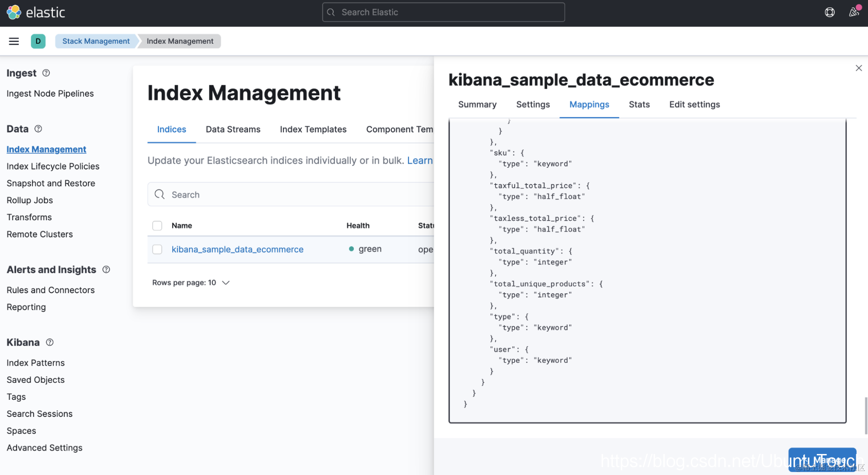Open the Manage button menu

tap(822, 460)
